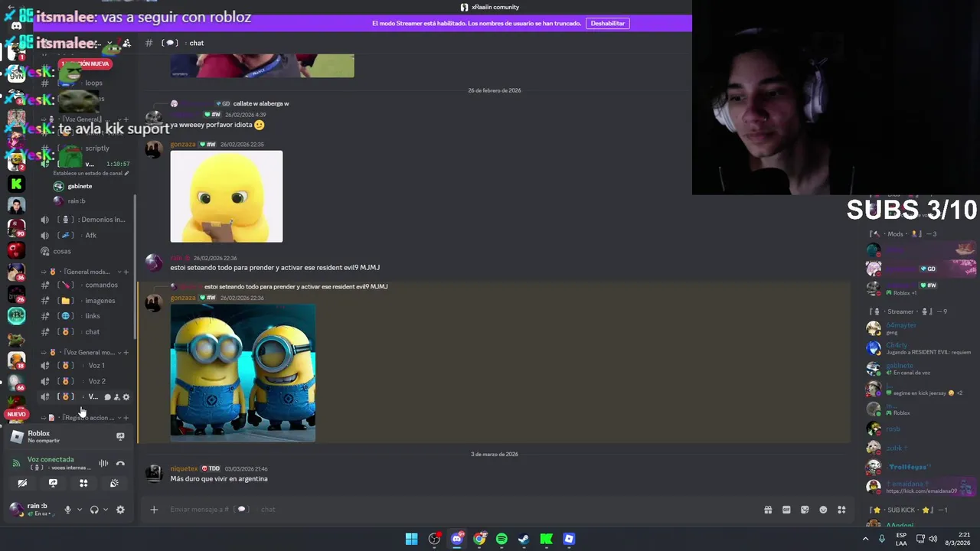980x551 pixels.
Task: Join the Afk voice channel
Action: (x=86, y=236)
